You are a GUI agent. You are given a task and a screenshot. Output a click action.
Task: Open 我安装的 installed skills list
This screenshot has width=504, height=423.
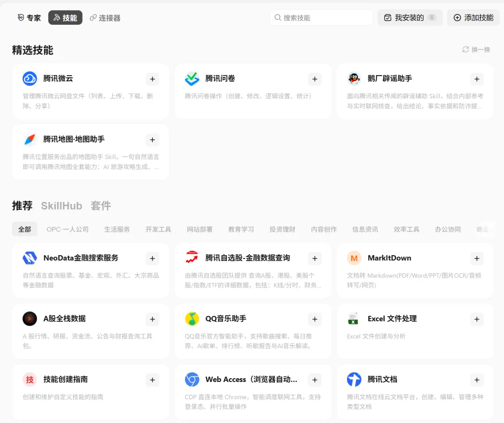click(410, 18)
